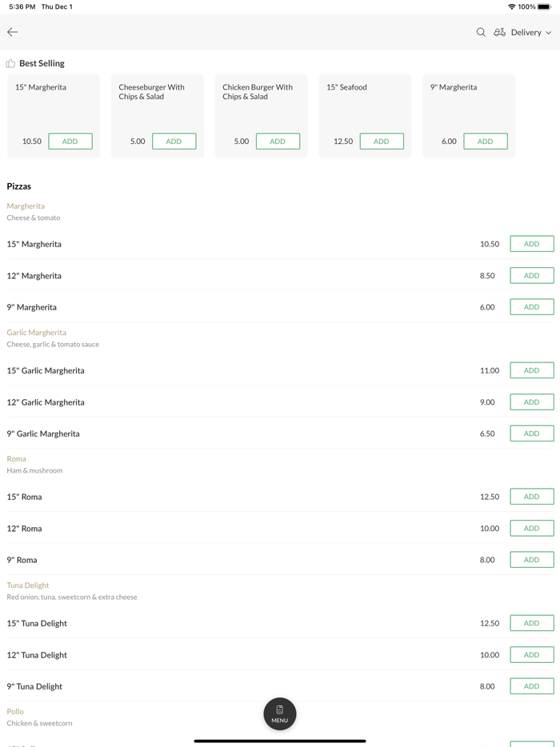Image resolution: width=560 pixels, height=747 pixels.
Task: Tap the back arrow icon
Action: pos(13,32)
